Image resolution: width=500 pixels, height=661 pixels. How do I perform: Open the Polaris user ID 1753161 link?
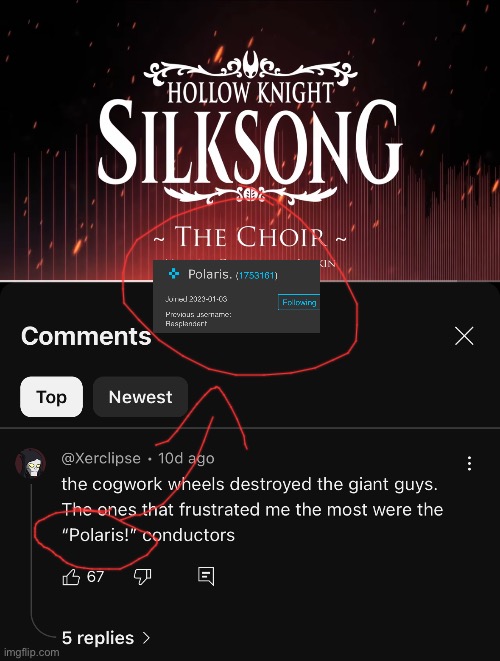(x=256, y=275)
